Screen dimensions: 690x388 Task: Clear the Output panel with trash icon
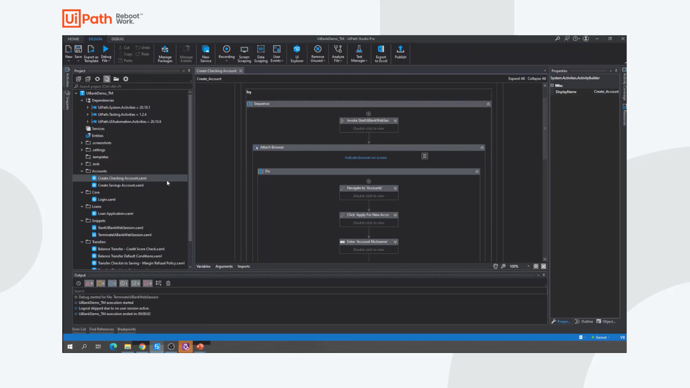coord(168,283)
